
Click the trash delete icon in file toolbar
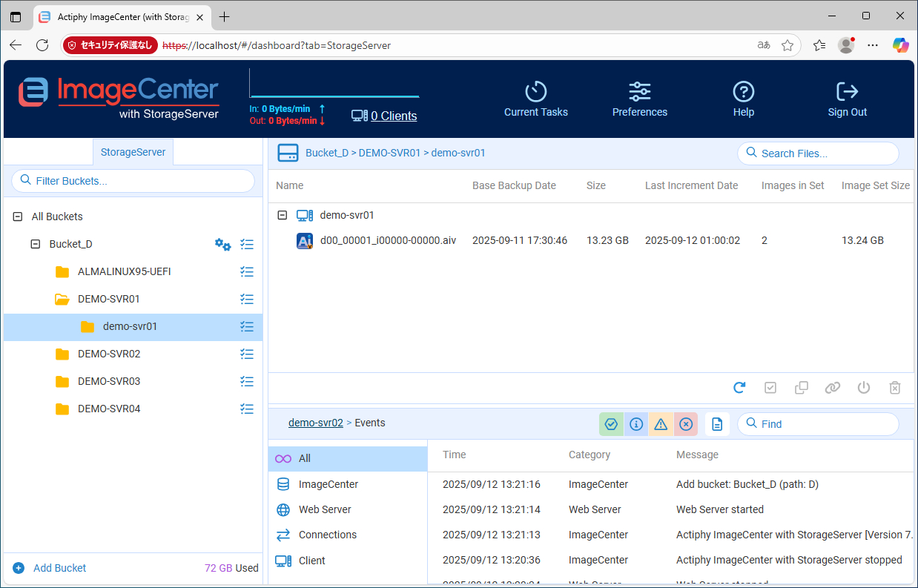[895, 388]
